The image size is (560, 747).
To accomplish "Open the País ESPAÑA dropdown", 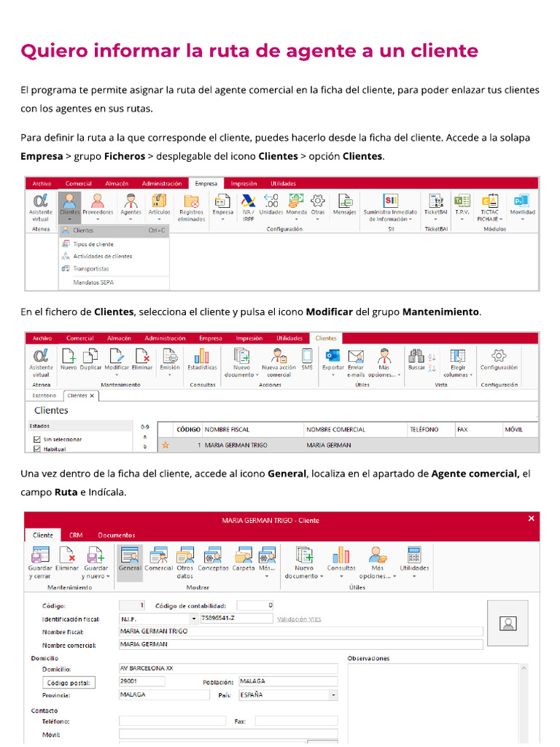I will tap(333, 695).
